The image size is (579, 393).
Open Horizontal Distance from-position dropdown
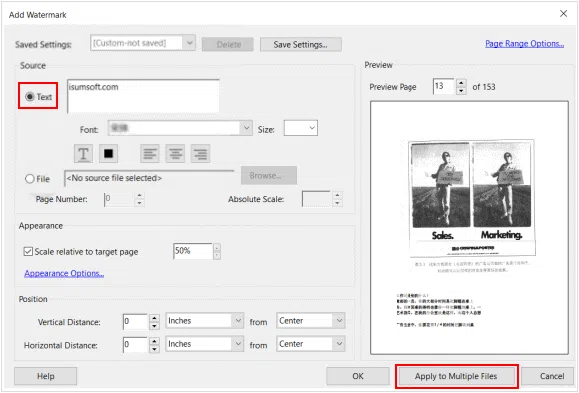tap(339, 344)
